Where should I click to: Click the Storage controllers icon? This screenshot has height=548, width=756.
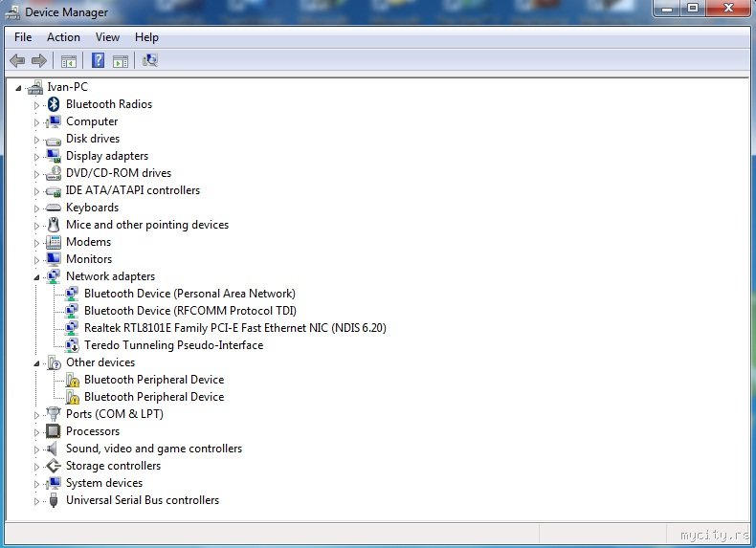tap(53, 466)
